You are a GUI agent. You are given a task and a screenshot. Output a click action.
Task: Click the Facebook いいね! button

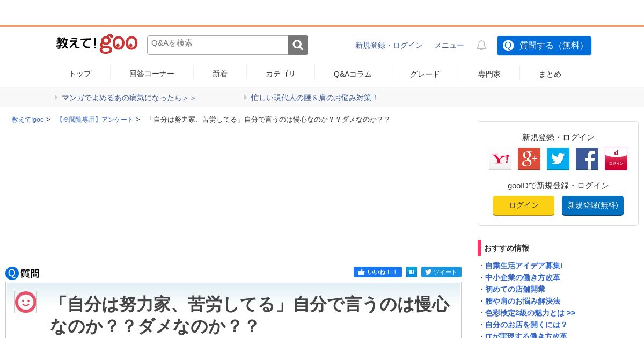pyautogui.click(x=378, y=272)
